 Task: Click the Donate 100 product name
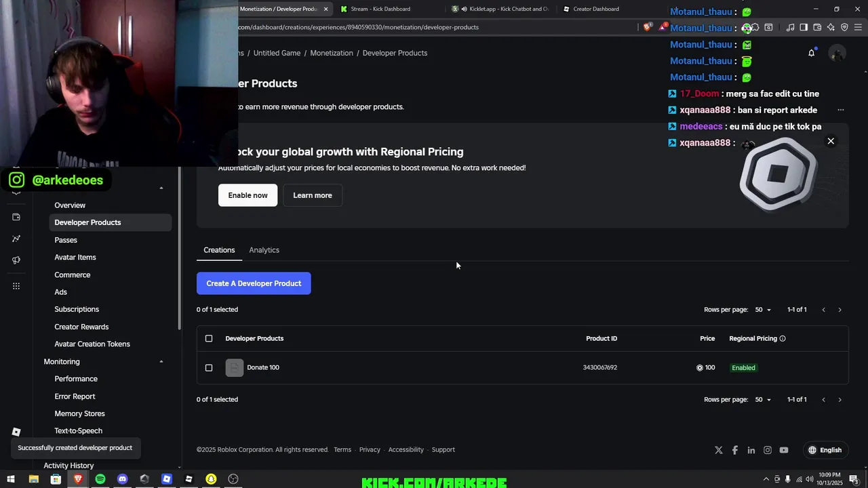[263, 367]
